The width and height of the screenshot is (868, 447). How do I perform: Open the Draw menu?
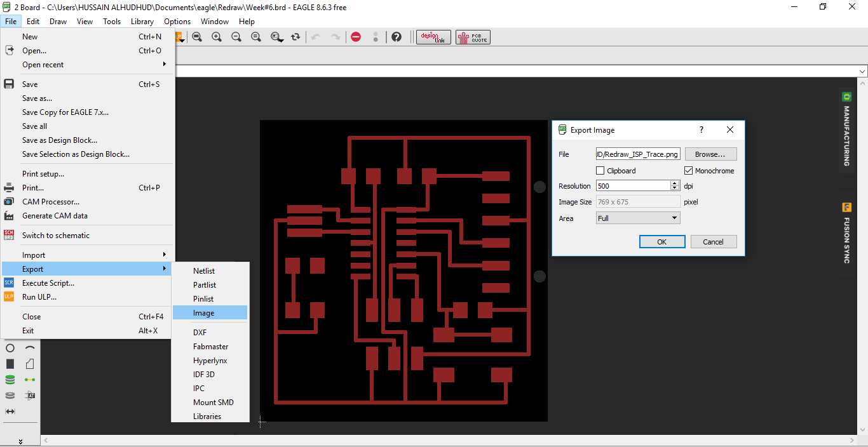[x=58, y=22]
